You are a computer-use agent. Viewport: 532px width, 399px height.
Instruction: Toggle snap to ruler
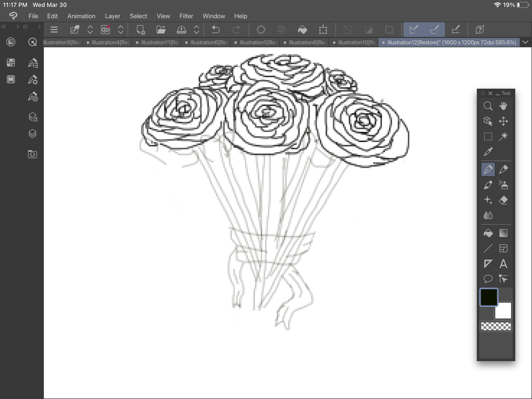pos(414,30)
